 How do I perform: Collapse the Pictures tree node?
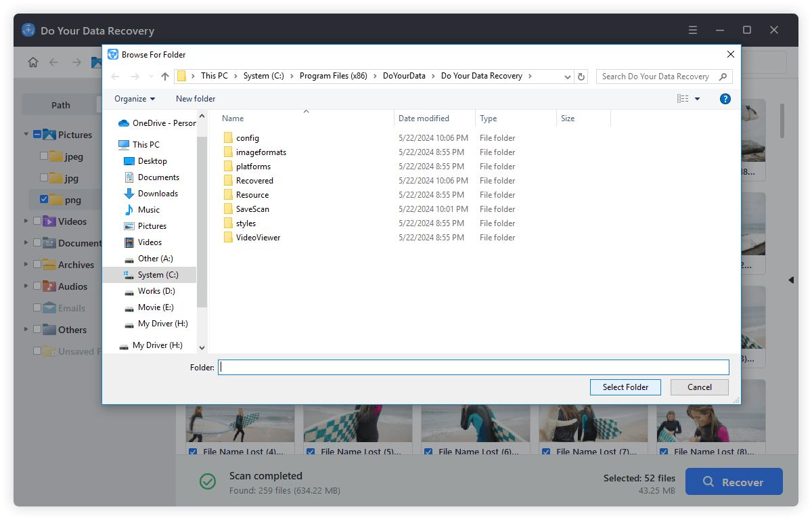pyautogui.click(x=26, y=134)
